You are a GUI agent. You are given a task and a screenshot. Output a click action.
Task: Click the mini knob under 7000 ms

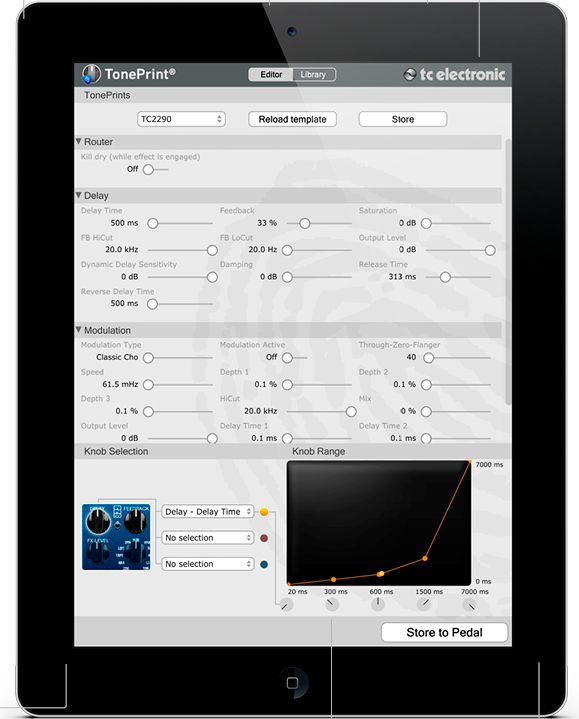[x=469, y=605]
